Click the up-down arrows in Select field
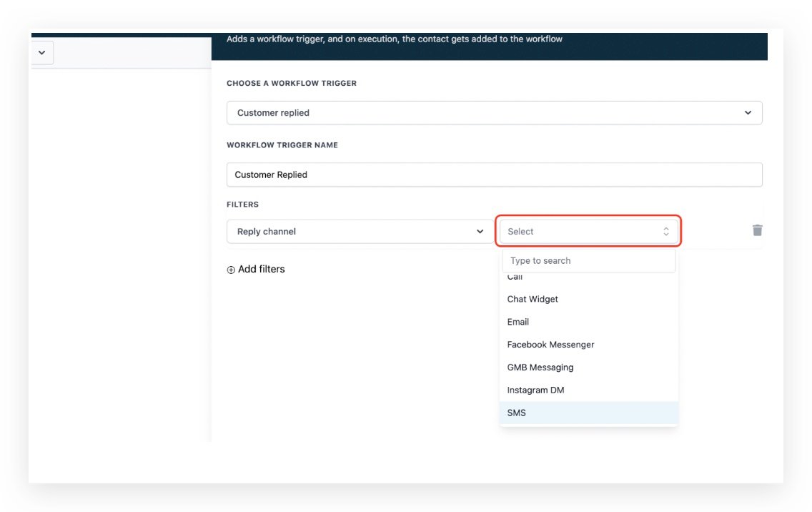Screen dimensions: 812x512 665,232
